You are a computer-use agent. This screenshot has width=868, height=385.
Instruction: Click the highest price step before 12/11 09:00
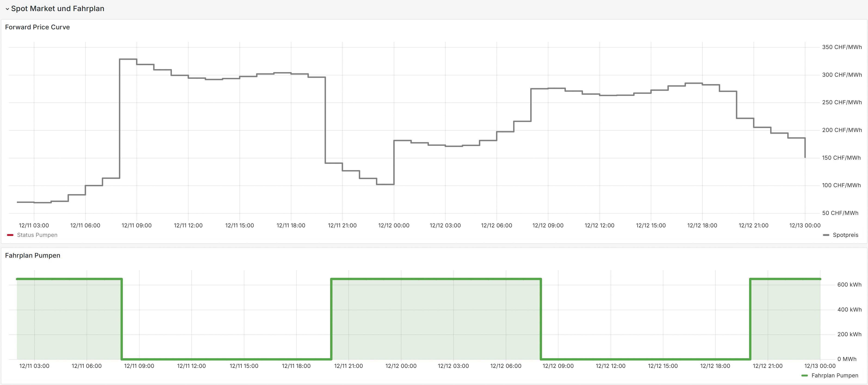pyautogui.click(x=128, y=59)
